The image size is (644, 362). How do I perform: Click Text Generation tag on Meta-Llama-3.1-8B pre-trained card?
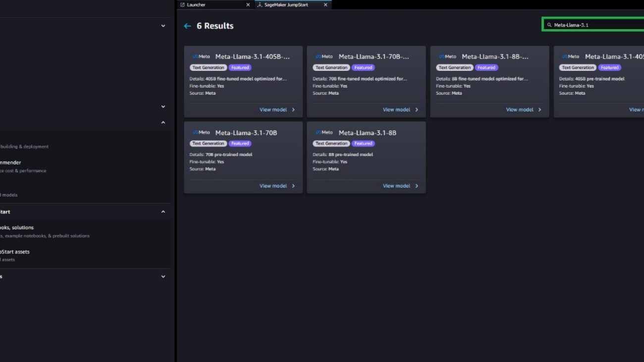[331, 144]
